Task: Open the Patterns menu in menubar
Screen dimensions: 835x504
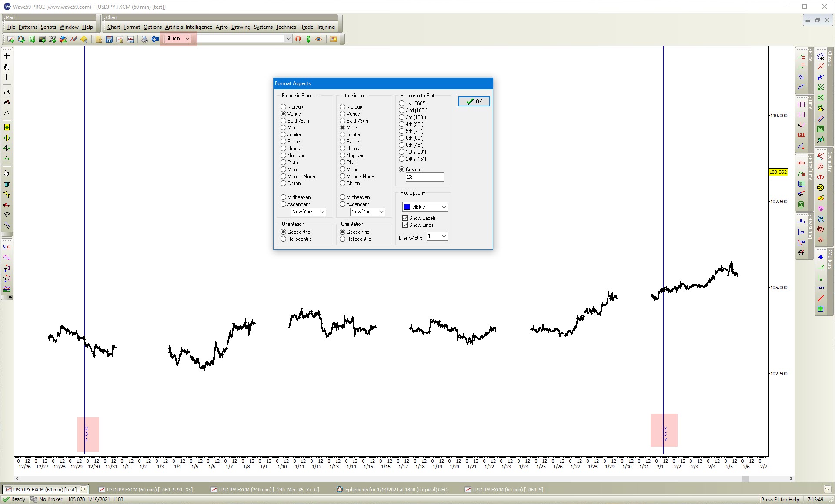Action: pyautogui.click(x=27, y=27)
